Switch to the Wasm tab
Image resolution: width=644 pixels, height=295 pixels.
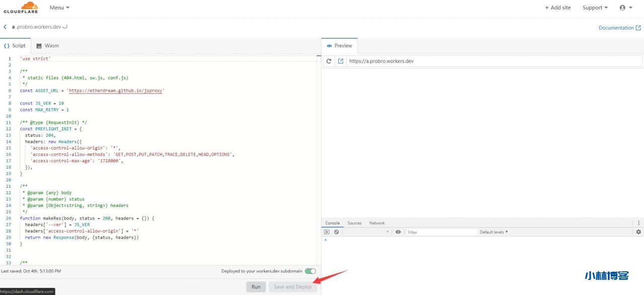[x=48, y=45]
